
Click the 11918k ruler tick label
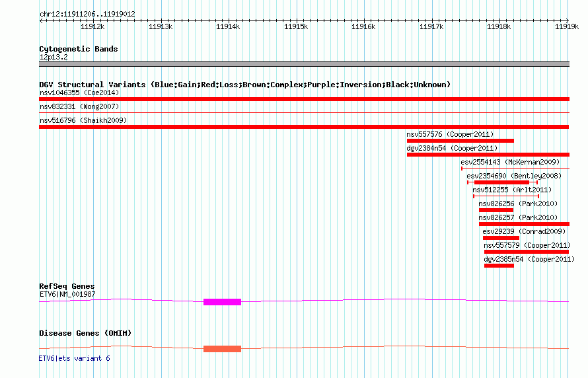[x=499, y=26]
